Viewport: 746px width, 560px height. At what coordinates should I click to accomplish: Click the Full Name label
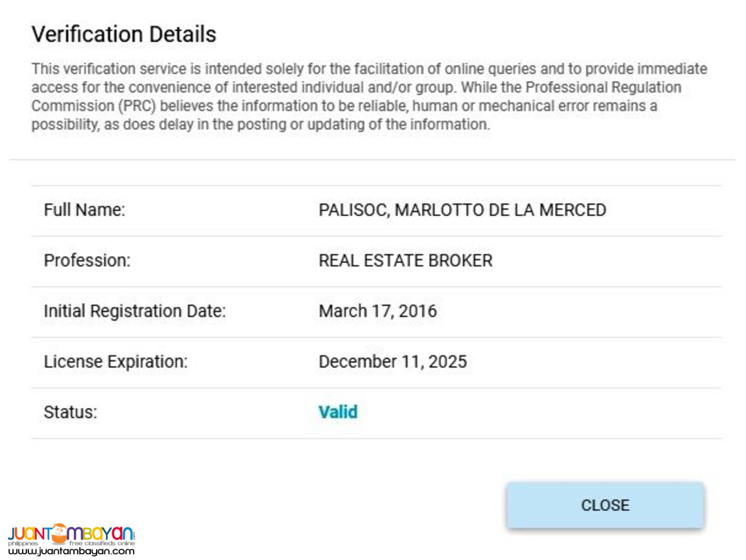coord(85,210)
